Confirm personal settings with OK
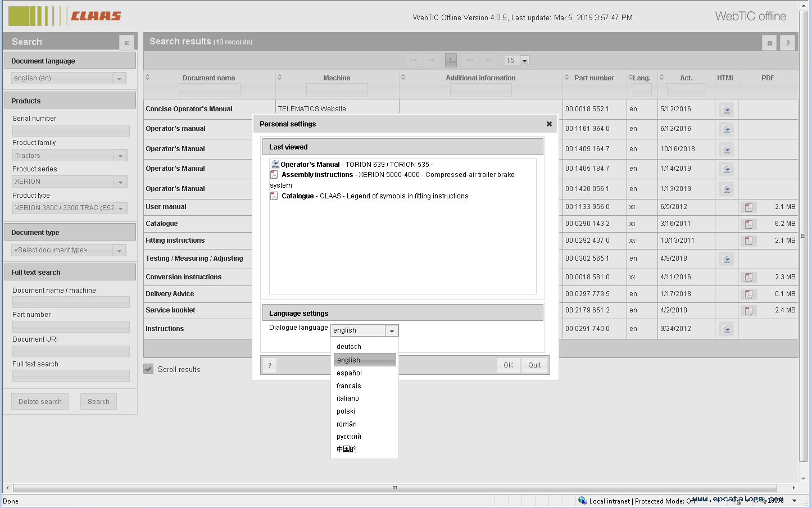This screenshot has height=508, width=812. pyautogui.click(x=508, y=365)
